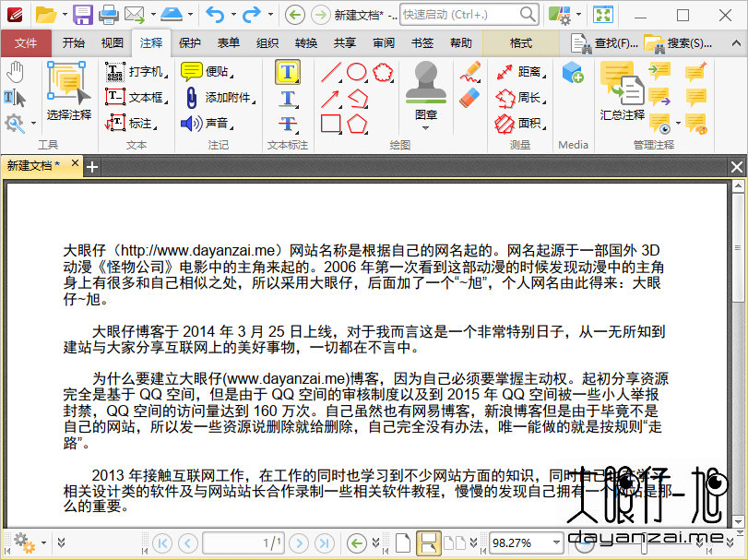Redo the last action
Viewport: 748px width, 560px height.
[252, 15]
